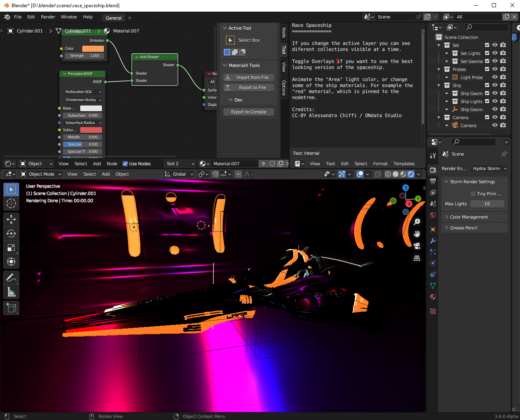Click the Material.007 name field
This screenshot has width=520, height=420.
tap(235, 164)
